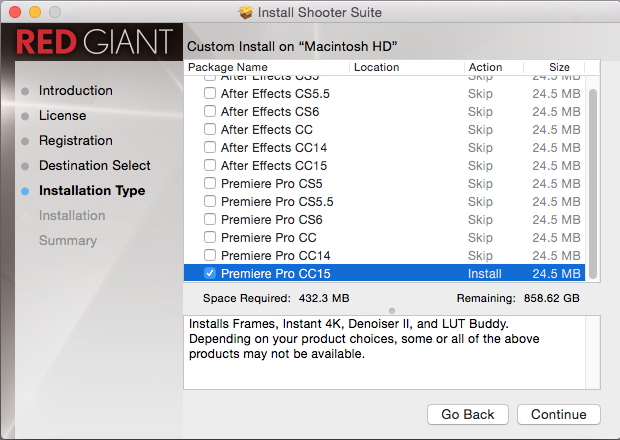Image resolution: width=620 pixels, height=440 pixels.
Task: Click the package list vertical scrollbar
Action: 592,184
